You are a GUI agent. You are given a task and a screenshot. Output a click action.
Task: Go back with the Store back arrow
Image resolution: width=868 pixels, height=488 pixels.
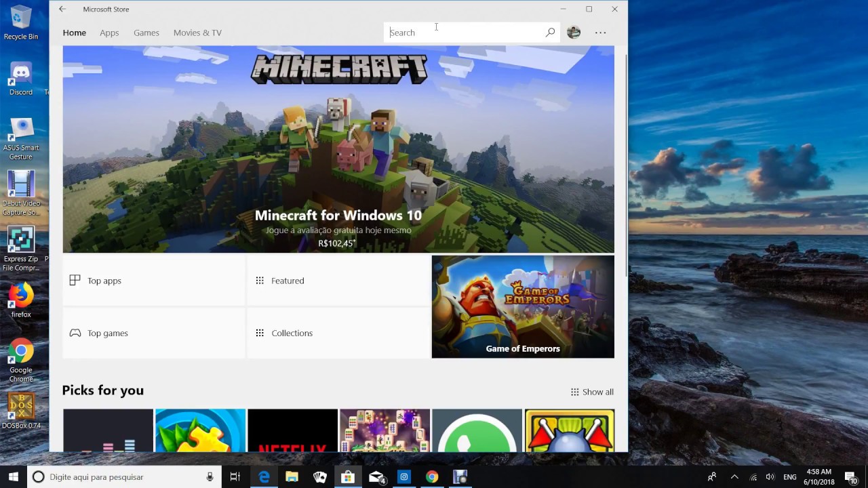click(x=62, y=9)
